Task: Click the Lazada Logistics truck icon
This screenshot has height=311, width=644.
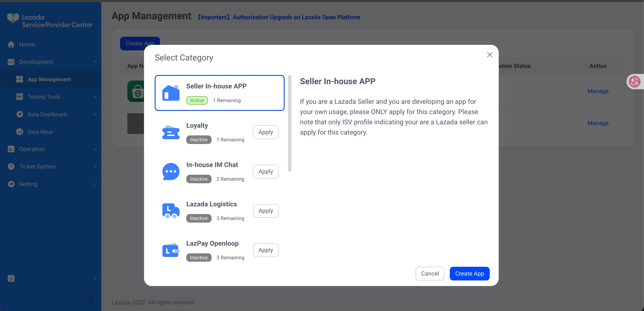Action: pyautogui.click(x=171, y=211)
